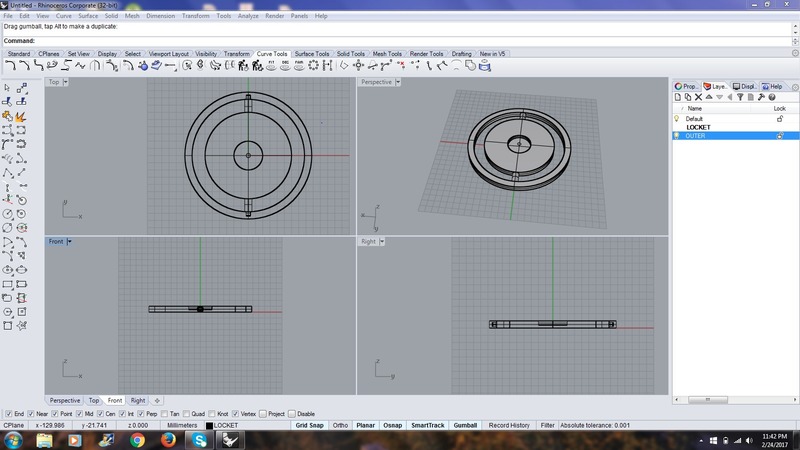Toggle the Point osnap checkbox

click(55, 414)
